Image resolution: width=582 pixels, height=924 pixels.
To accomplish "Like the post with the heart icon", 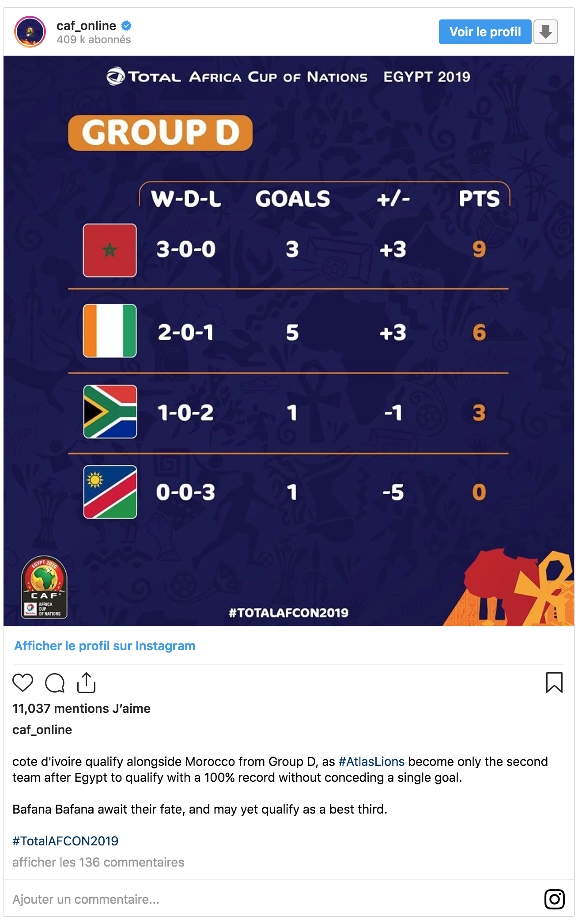I will pos(23,682).
